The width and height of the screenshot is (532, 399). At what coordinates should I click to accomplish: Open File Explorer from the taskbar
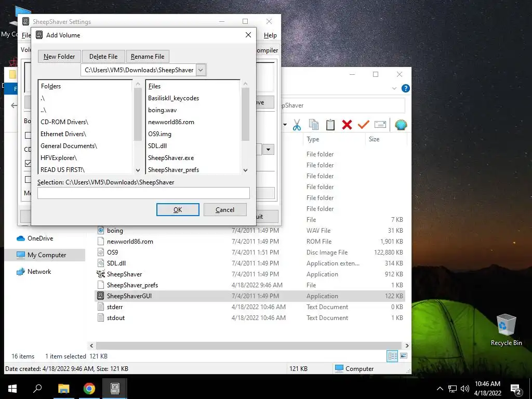[63, 389]
